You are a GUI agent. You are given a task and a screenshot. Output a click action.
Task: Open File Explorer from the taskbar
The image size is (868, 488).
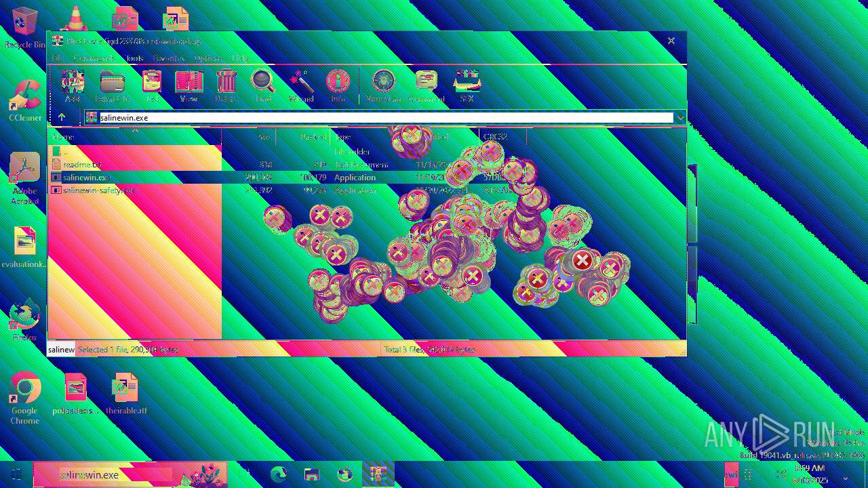tap(311, 474)
